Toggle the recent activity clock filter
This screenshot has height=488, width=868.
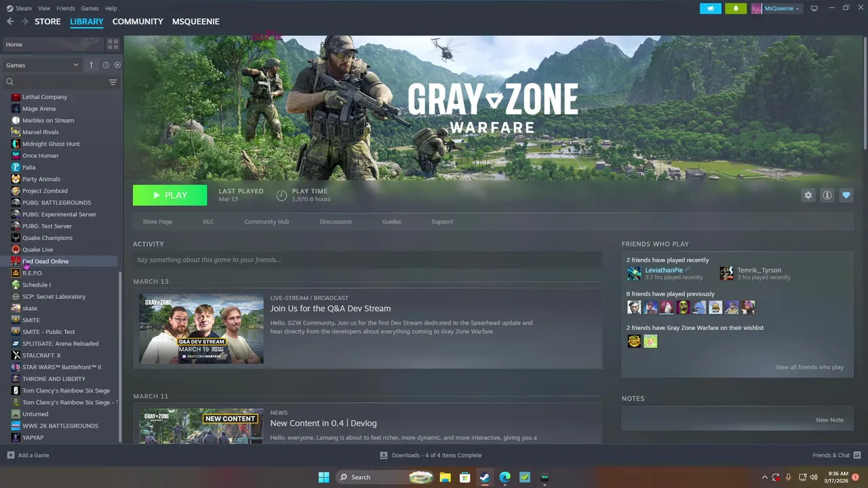click(106, 65)
